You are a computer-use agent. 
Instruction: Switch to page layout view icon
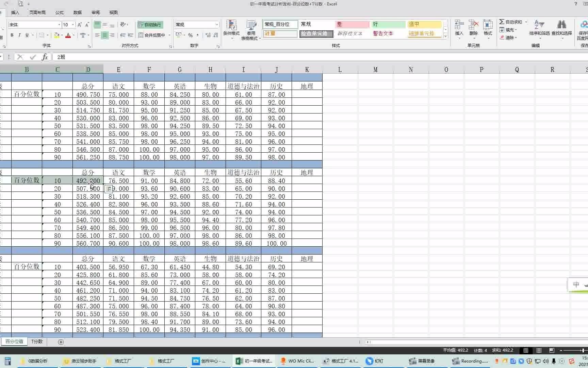539,350
